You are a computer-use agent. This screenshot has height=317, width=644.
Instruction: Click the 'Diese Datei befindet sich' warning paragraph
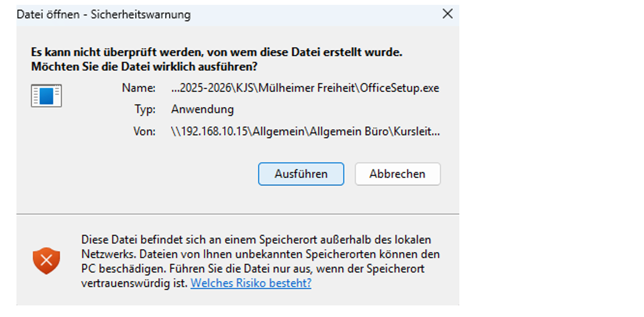(x=255, y=240)
